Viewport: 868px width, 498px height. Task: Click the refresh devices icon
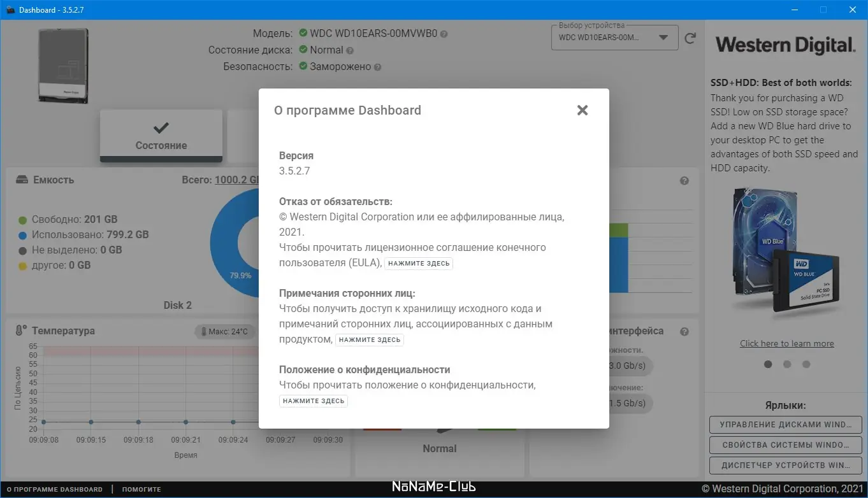click(690, 38)
